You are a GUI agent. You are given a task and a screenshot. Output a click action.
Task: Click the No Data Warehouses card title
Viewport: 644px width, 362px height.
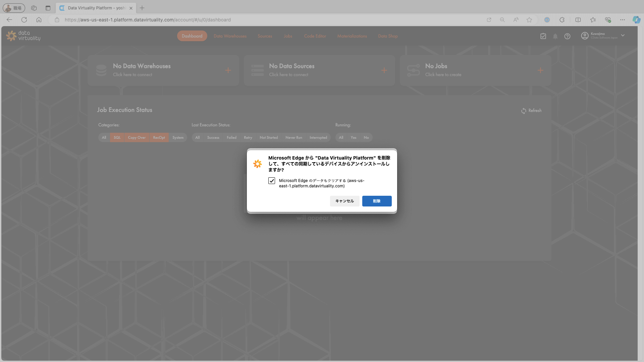coord(142,66)
